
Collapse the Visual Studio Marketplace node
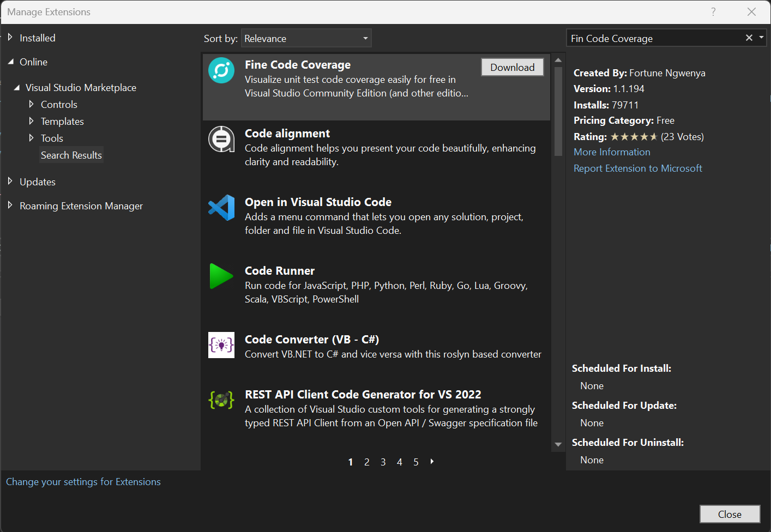tap(17, 87)
